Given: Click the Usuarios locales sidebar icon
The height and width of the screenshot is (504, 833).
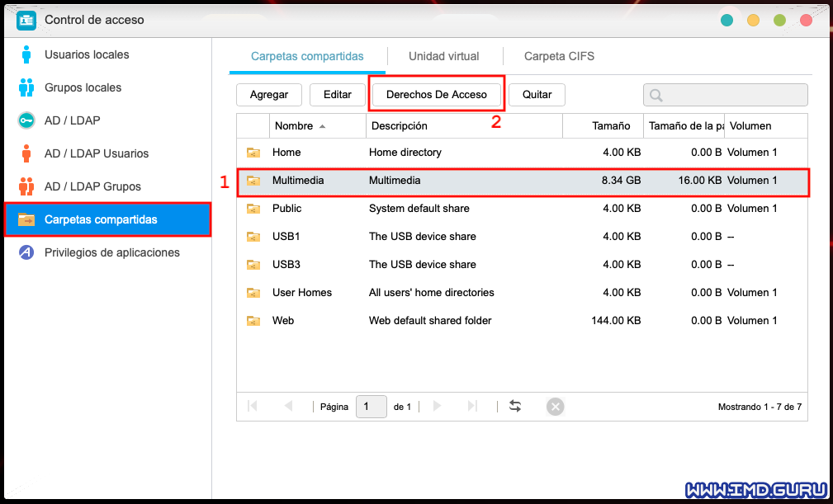Looking at the screenshot, I should [x=26, y=55].
